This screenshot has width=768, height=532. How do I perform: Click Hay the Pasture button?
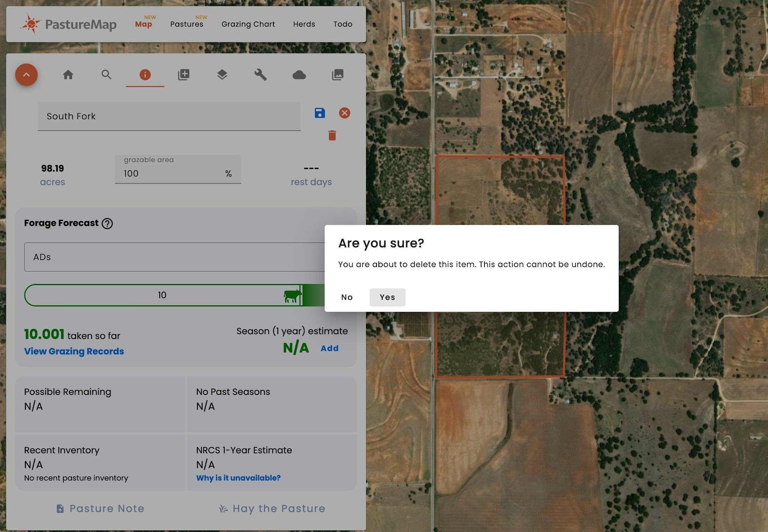coord(272,508)
